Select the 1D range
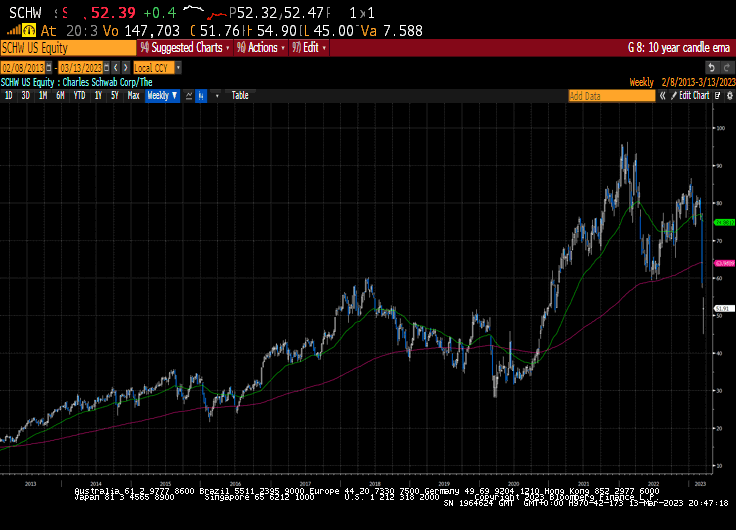 pyautogui.click(x=8, y=96)
